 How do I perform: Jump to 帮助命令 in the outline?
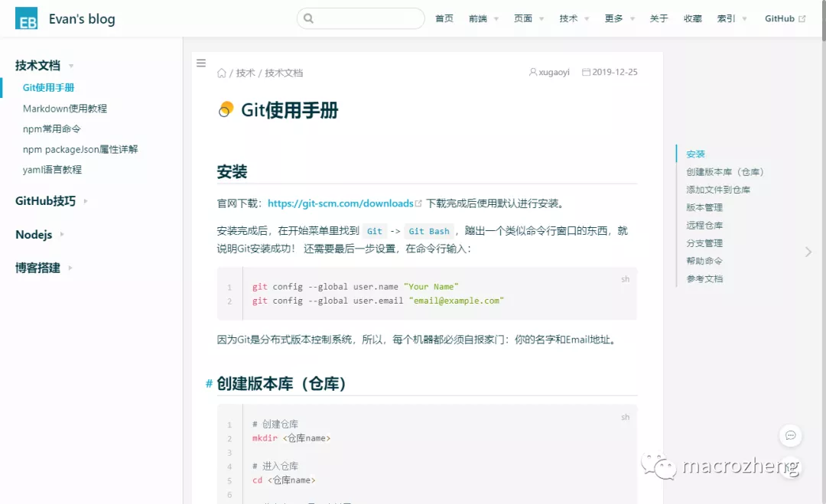pos(704,261)
